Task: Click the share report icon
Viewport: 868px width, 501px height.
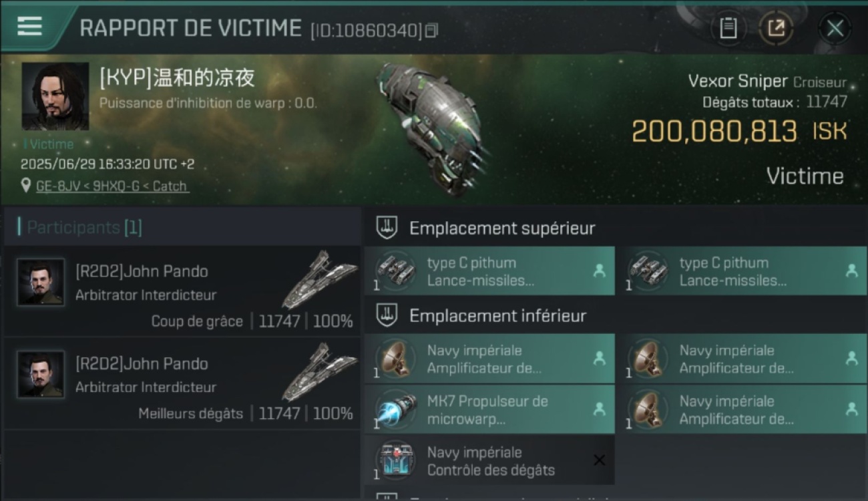Action: pos(776,28)
